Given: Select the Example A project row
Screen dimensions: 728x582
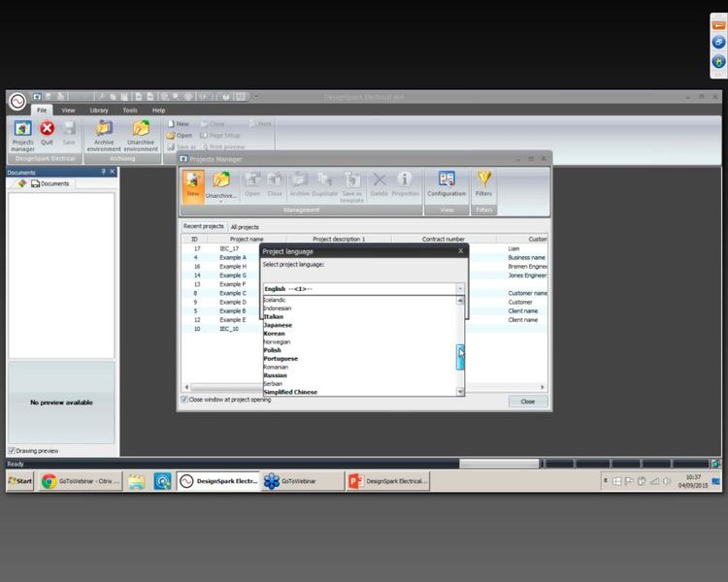Looking at the screenshot, I should pos(364,258).
